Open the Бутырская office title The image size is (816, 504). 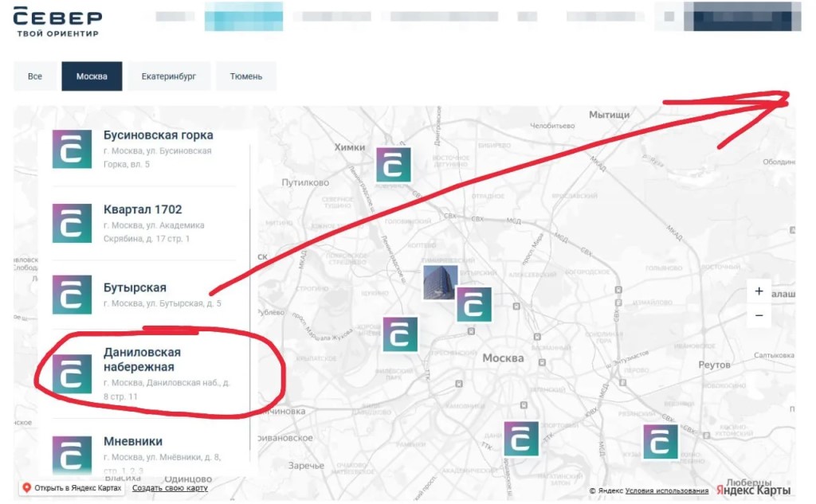coord(135,287)
